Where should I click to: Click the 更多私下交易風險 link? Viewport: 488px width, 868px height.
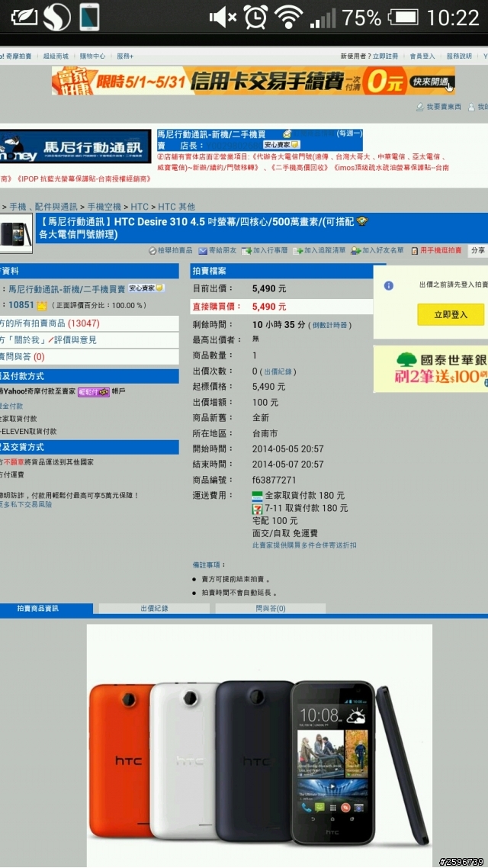pyautogui.click(x=26, y=505)
